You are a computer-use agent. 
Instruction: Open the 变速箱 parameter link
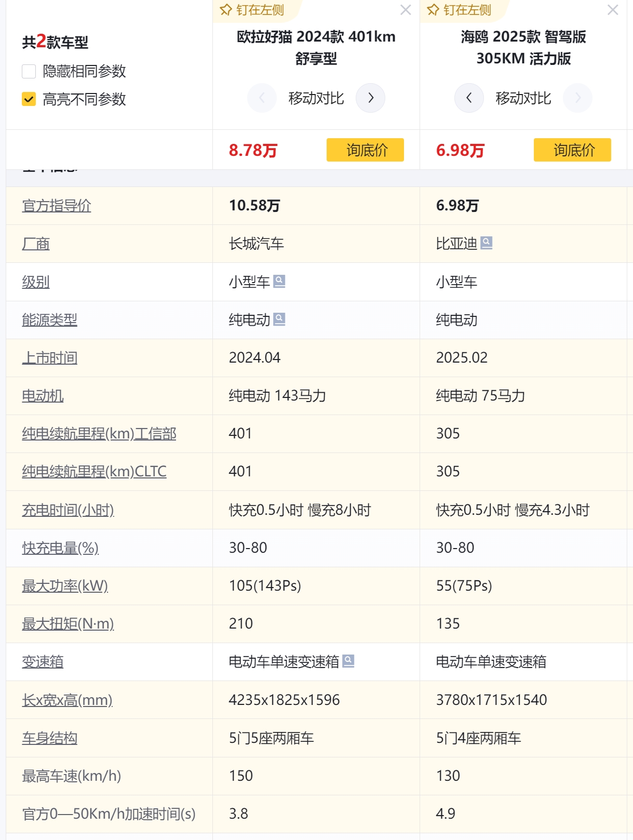[x=43, y=662]
